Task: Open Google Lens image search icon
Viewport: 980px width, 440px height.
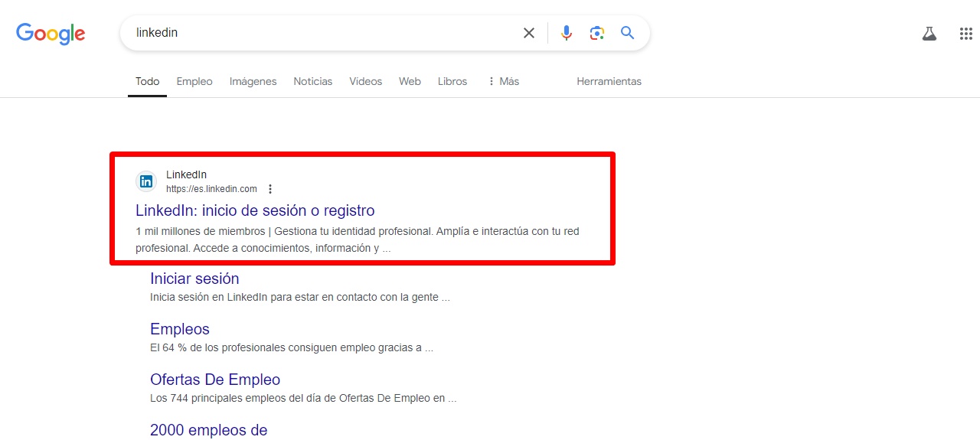Action: click(597, 33)
